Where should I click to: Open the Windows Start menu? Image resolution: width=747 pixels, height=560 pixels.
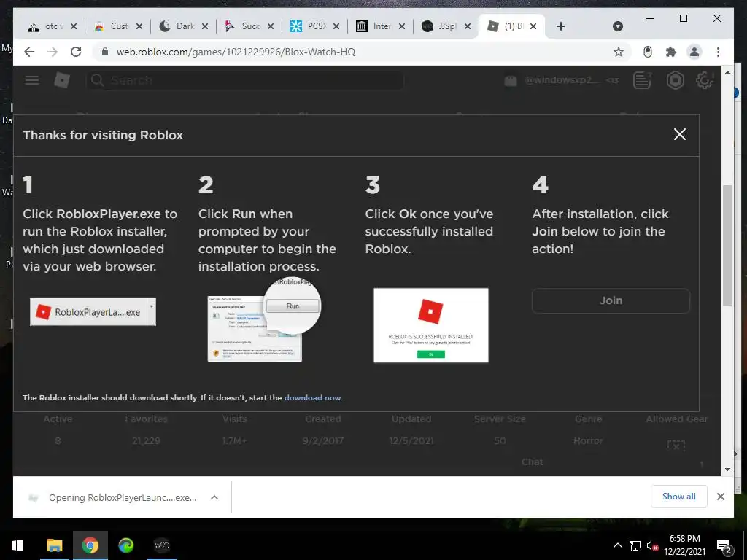pos(18,545)
